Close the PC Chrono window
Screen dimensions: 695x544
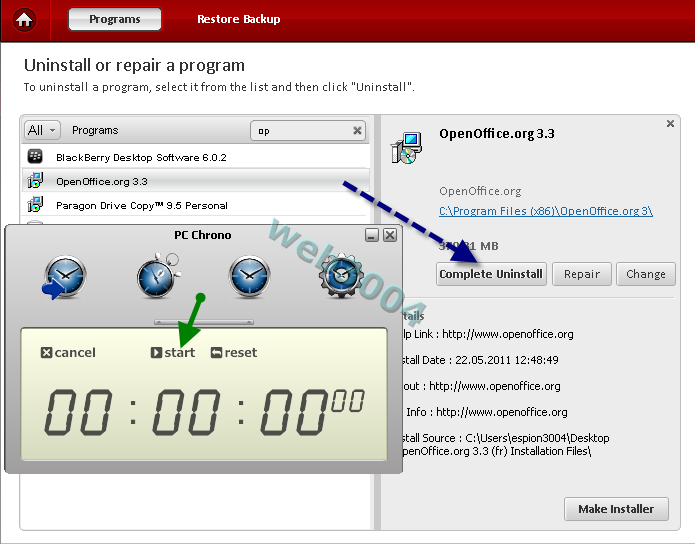click(390, 235)
